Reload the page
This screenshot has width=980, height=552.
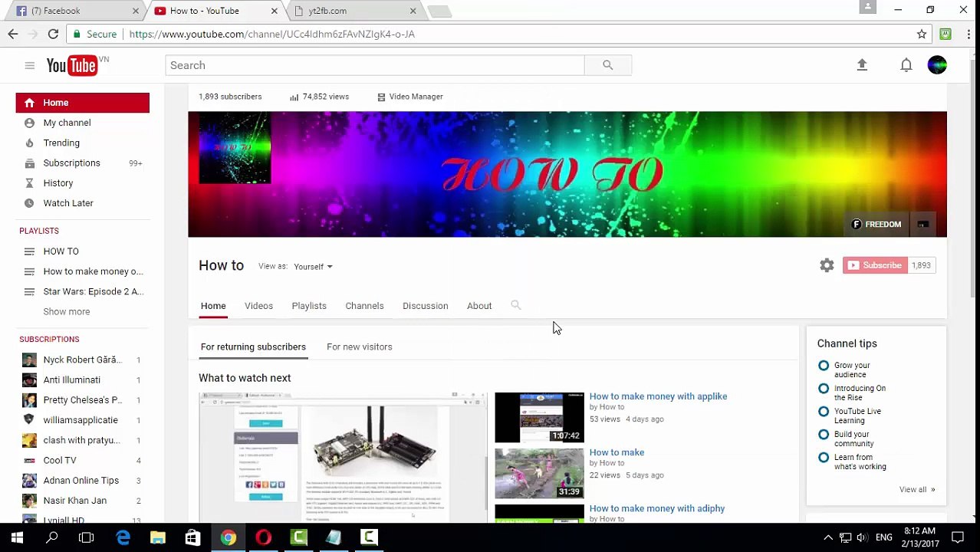coord(53,34)
